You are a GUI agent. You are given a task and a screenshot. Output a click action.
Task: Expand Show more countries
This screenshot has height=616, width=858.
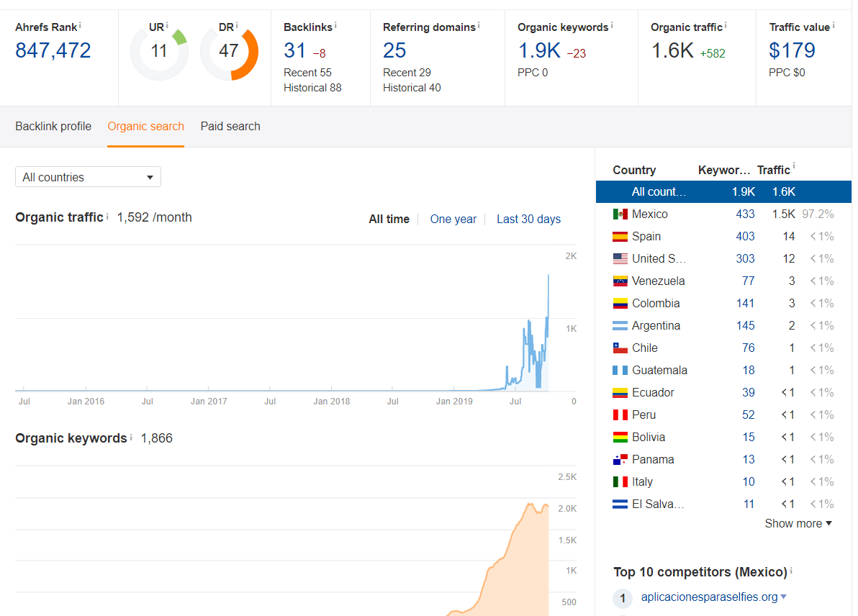pos(798,524)
